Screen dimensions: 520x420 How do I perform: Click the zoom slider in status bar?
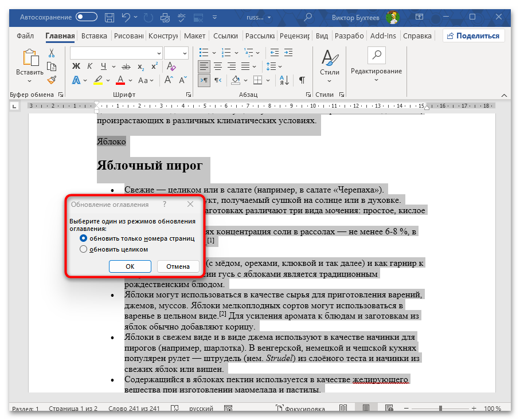[x=440, y=409]
